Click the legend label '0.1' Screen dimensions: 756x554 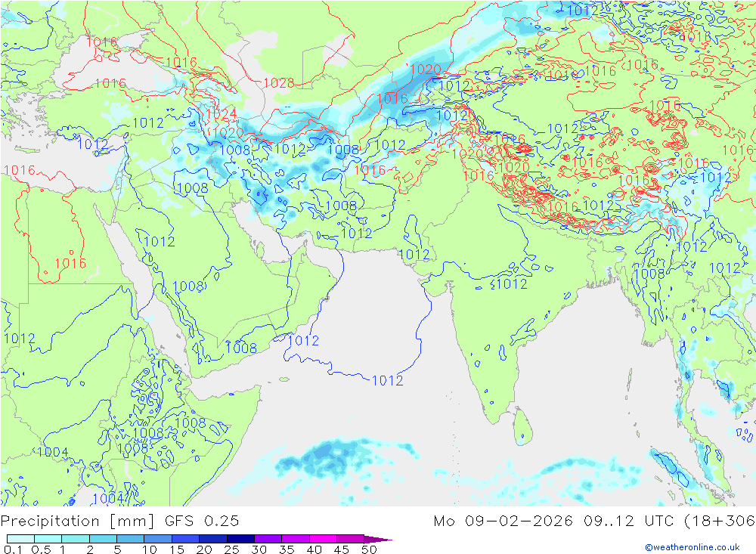13,549
